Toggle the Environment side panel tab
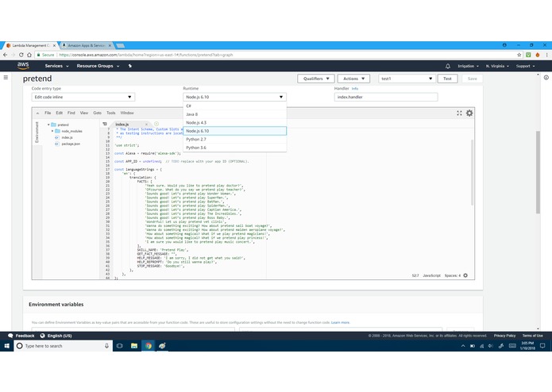The width and height of the screenshot is (552, 392). coord(37,133)
